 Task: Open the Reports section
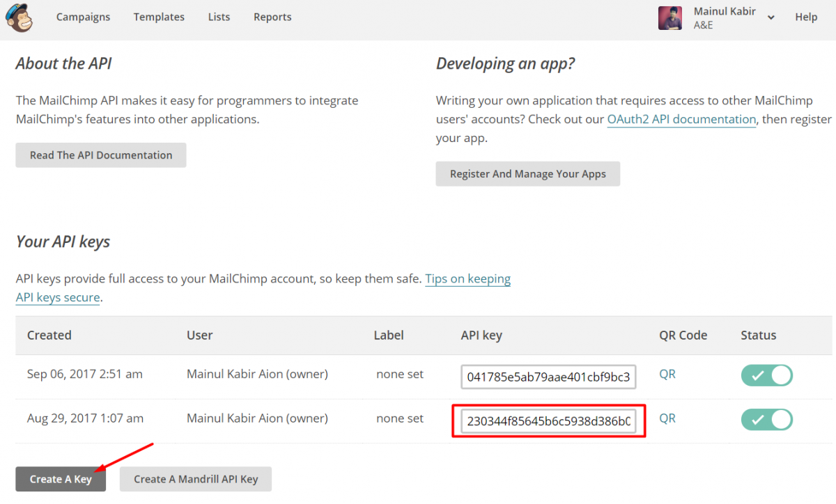coord(272,17)
